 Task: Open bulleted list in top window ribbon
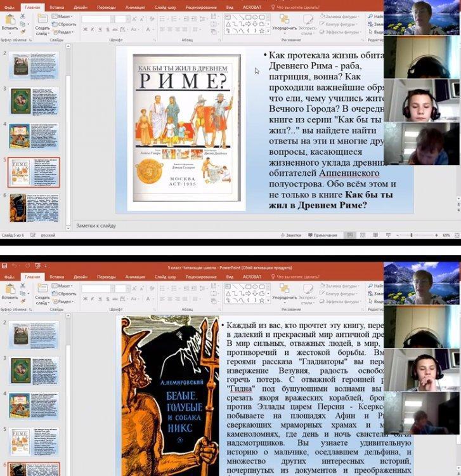[163, 19]
